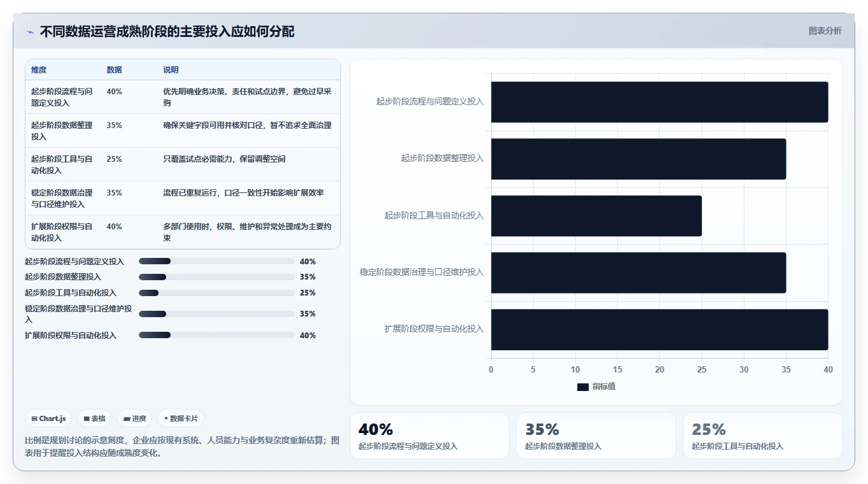
Task: Click chart axis label 稳定阶段数据治理与口径维护投入
Action: click(422, 272)
